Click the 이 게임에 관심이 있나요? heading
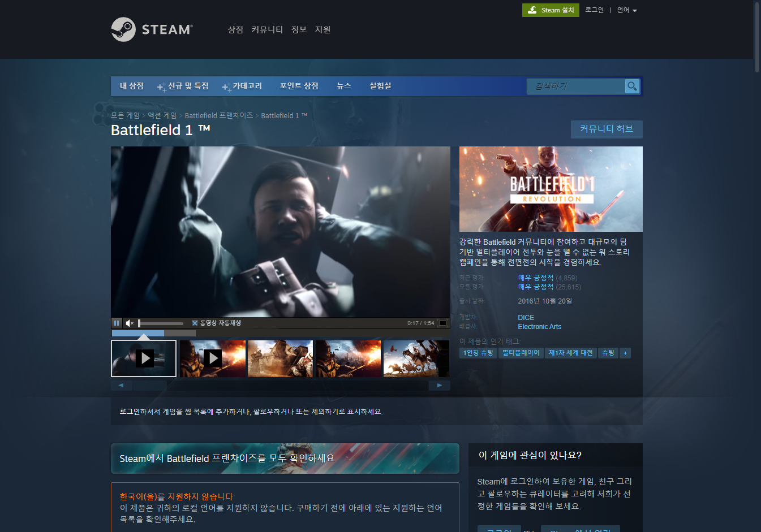Screen dimensions: 761x532 pyautogui.click(x=530, y=455)
